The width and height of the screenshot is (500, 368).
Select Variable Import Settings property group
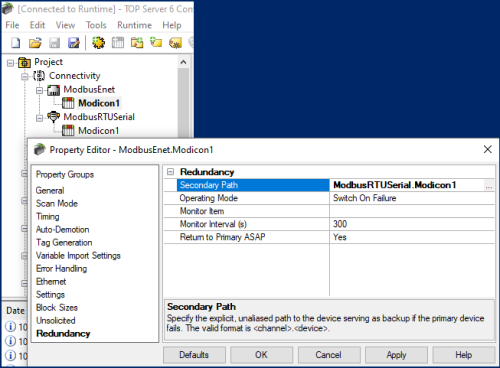pos(78,256)
